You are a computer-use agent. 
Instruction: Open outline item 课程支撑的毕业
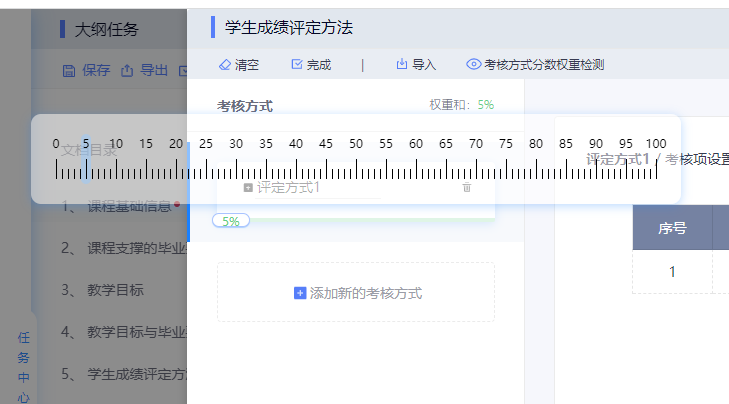(x=136, y=248)
